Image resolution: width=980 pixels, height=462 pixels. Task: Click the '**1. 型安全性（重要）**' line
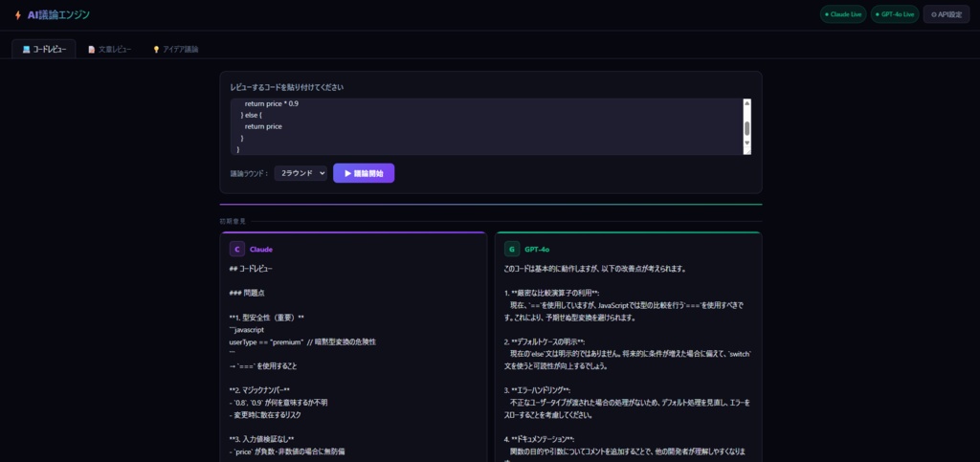267,318
